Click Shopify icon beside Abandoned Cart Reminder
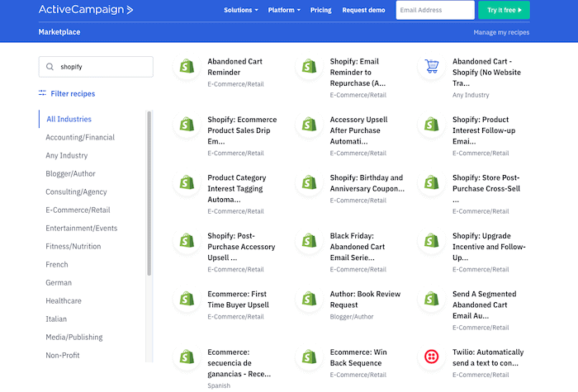 (187, 66)
